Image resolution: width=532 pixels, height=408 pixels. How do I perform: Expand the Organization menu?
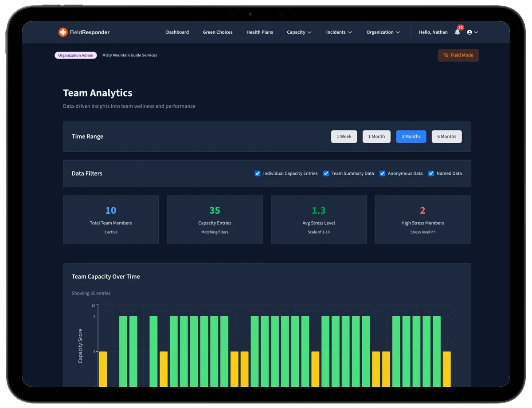coord(383,32)
